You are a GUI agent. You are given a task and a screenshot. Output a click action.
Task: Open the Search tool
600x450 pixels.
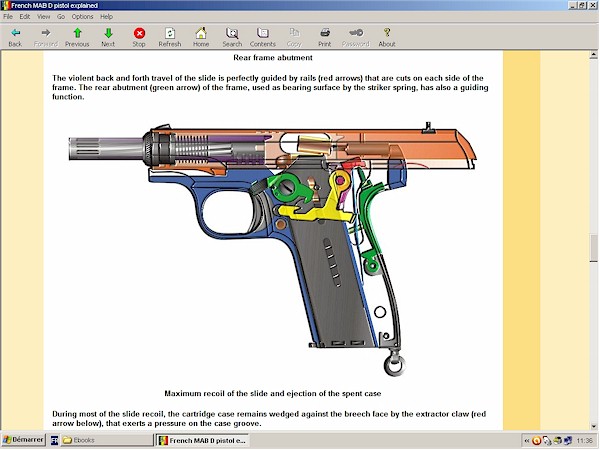pos(232,38)
